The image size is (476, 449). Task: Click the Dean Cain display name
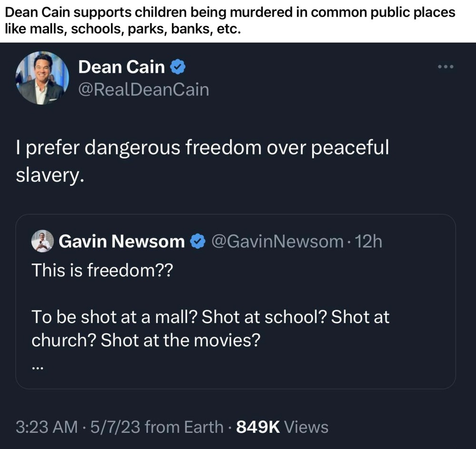[x=121, y=68]
